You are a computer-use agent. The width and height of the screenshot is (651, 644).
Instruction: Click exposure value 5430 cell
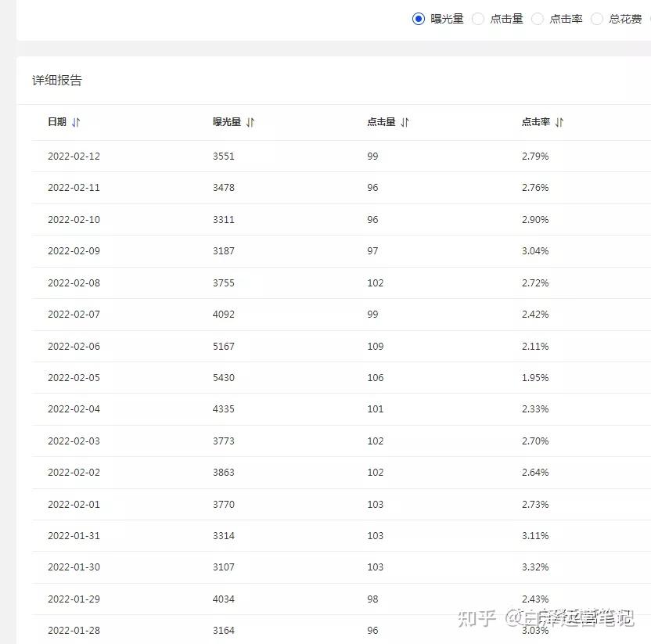coord(224,378)
